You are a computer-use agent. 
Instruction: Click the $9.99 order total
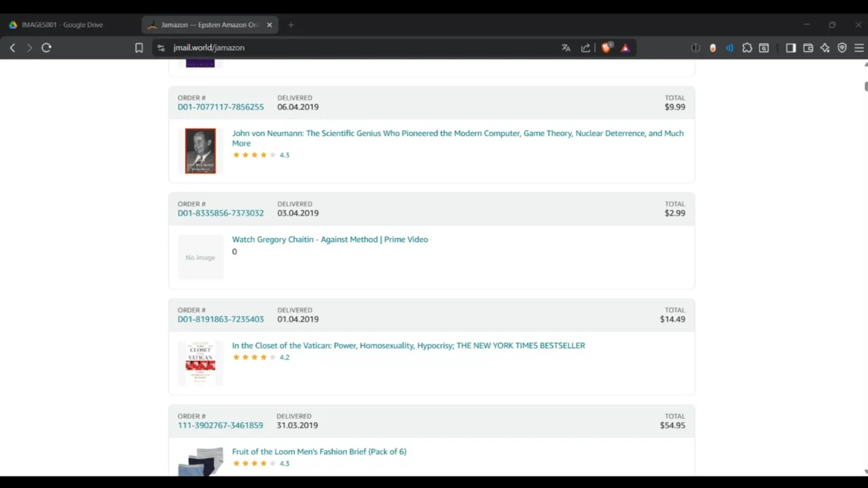coord(675,107)
